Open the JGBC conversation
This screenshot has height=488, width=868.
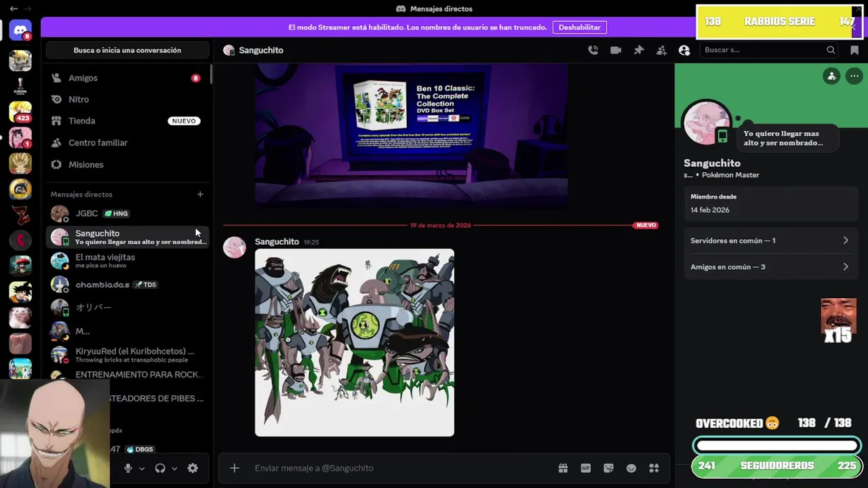[x=127, y=213]
